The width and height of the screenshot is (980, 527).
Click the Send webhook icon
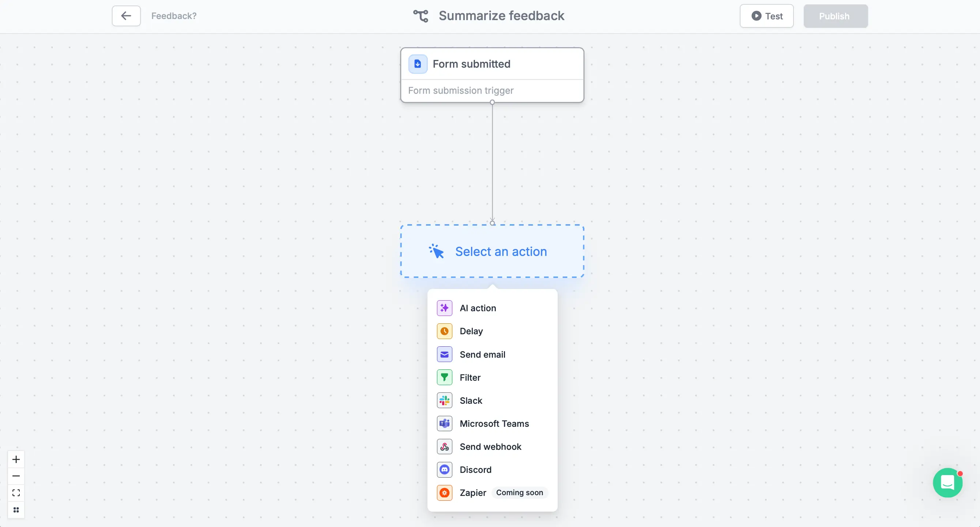click(444, 446)
